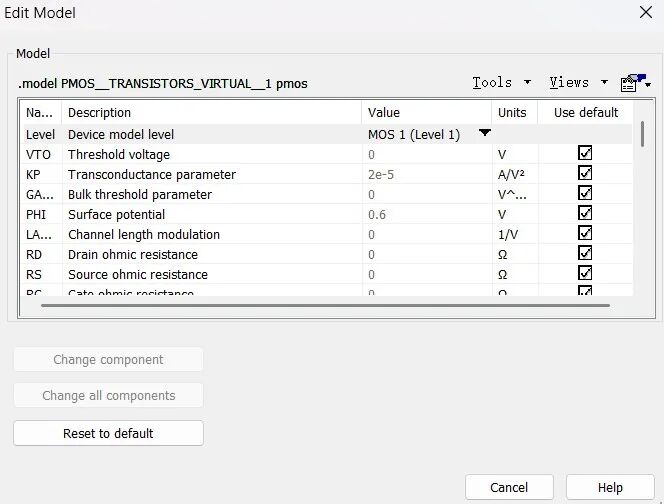Viewport: 664px width, 504px height.
Task: Select the Units column header
Action: [x=515, y=113]
